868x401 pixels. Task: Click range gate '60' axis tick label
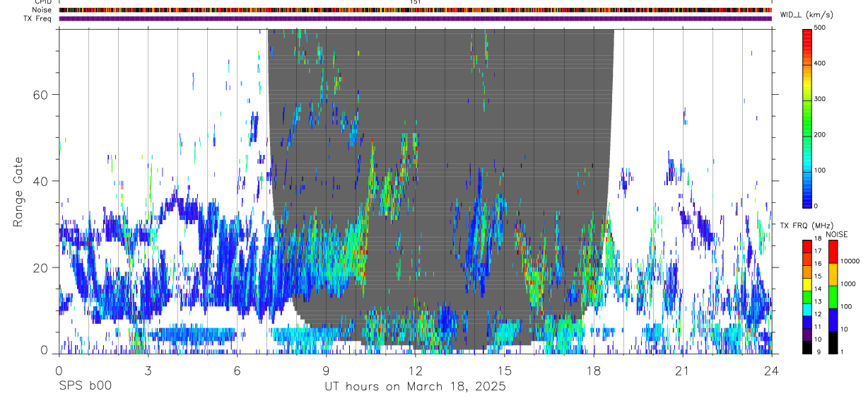(x=41, y=95)
